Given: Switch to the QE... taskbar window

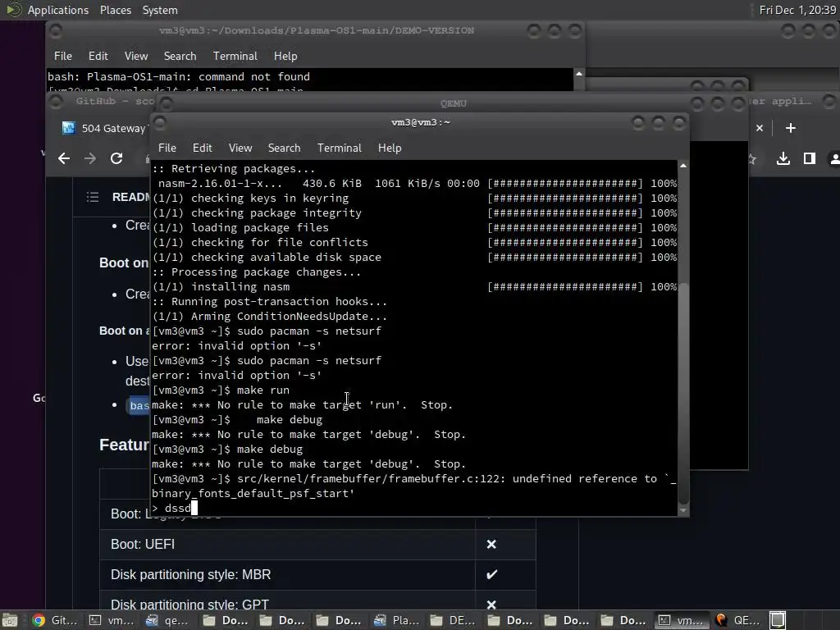Looking at the screenshot, I should click(x=738, y=620).
